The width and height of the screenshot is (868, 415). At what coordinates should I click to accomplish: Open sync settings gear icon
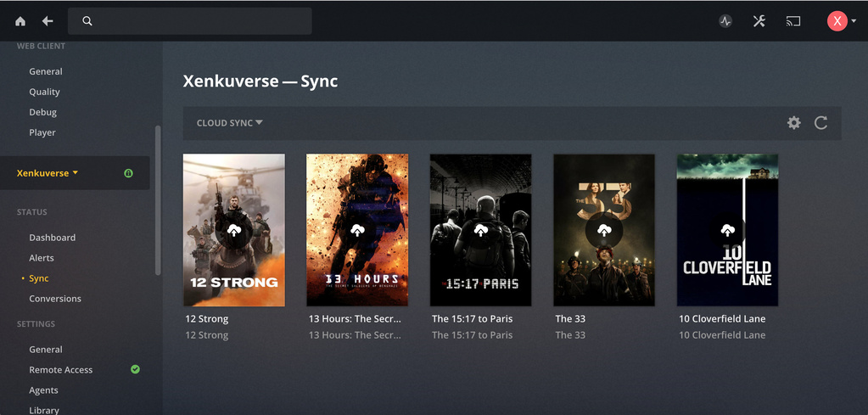click(794, 123)
